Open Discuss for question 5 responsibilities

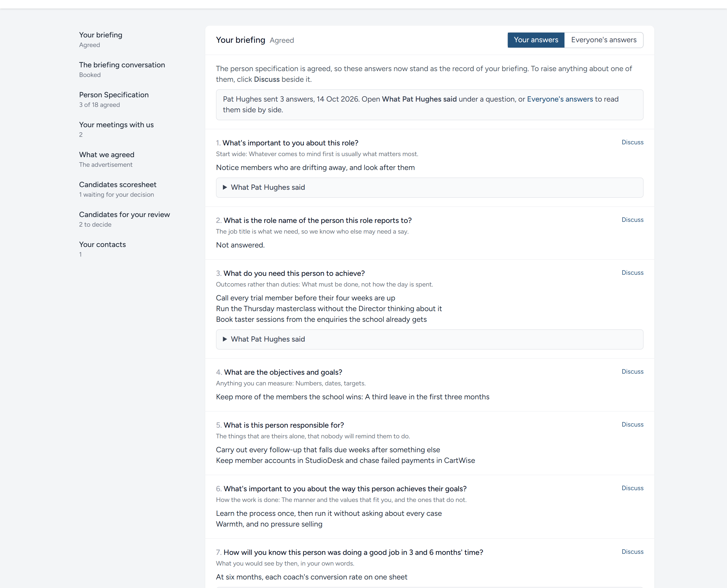(632, 424)
